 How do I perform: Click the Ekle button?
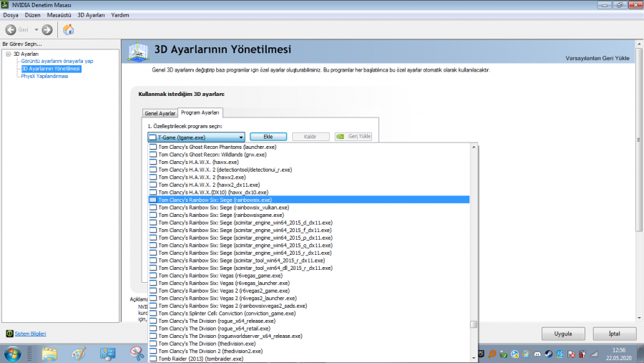click(x=268, y=137)
